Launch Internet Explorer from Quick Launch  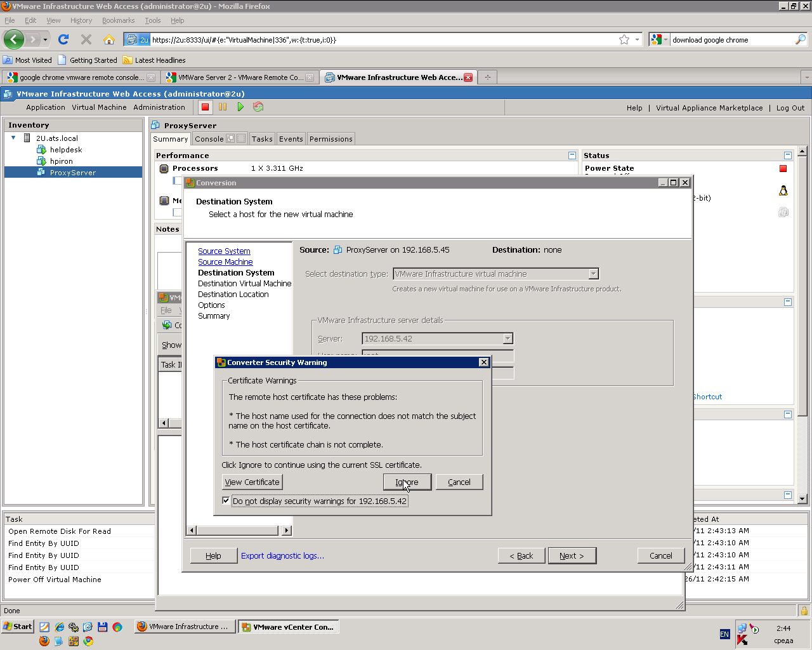[59, 627]
